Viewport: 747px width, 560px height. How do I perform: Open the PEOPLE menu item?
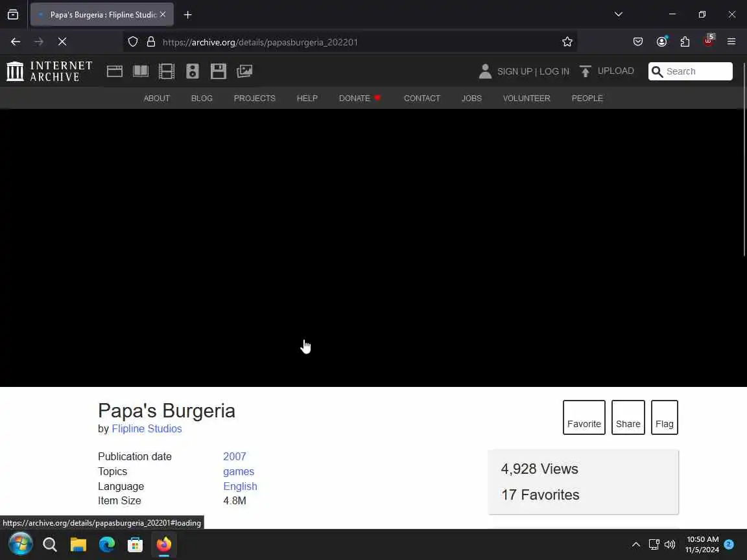coord(587,98)
